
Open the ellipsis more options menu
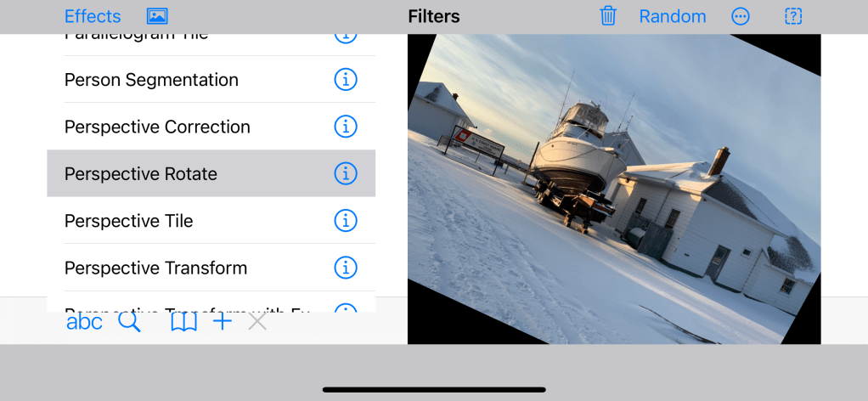(x=741, y=16)
